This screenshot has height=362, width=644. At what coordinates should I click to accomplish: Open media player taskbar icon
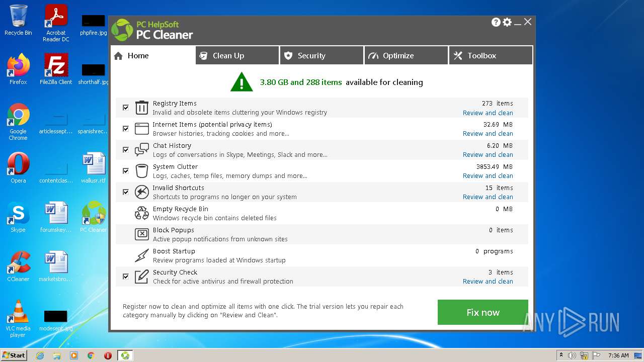tap(74, 355)
